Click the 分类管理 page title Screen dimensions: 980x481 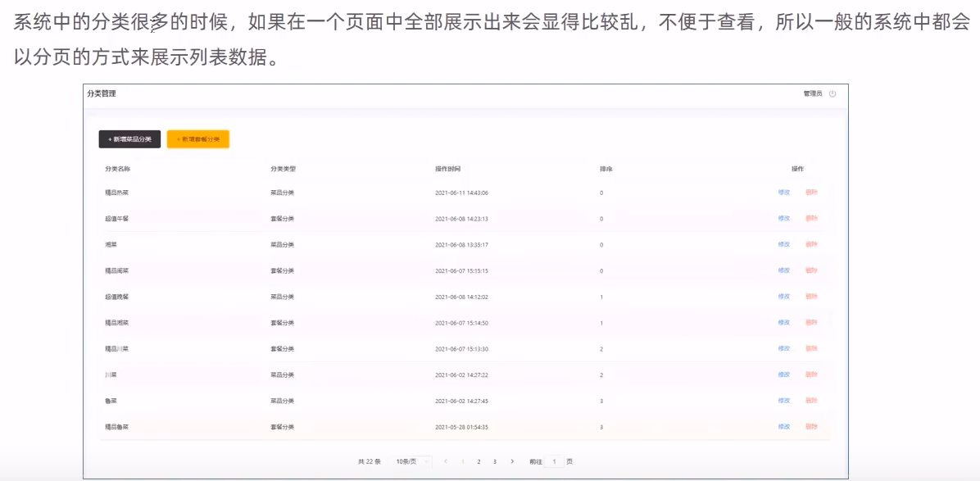click(x=102, y=94)
